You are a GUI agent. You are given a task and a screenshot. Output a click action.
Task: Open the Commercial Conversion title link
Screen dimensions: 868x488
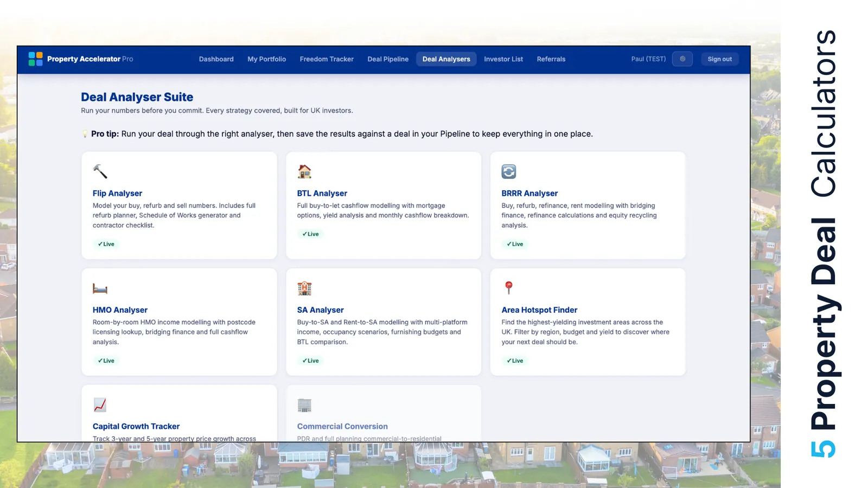pos(342,427)
